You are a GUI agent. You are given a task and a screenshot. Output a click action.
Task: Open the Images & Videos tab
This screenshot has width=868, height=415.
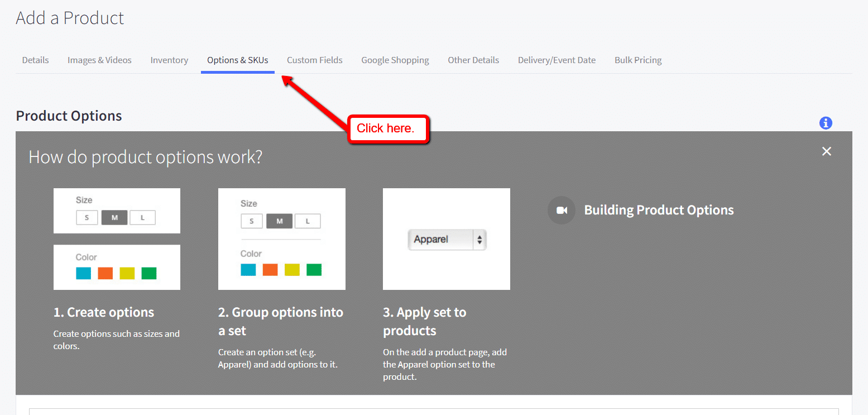click(99, 60)
